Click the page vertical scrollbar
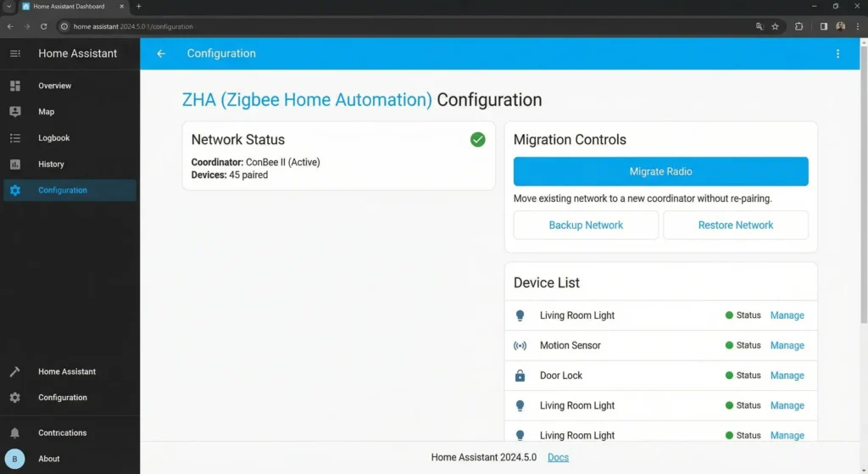The width and height of the screenshot is (868, 474). (864, 184)
